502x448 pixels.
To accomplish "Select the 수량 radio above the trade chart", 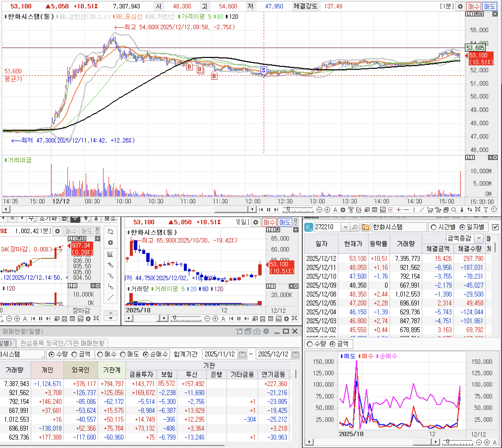I will click(x=310, y=344).
